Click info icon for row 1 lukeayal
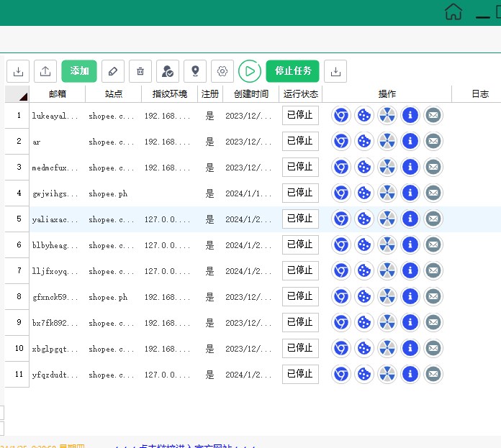 (x=410, y=115)
